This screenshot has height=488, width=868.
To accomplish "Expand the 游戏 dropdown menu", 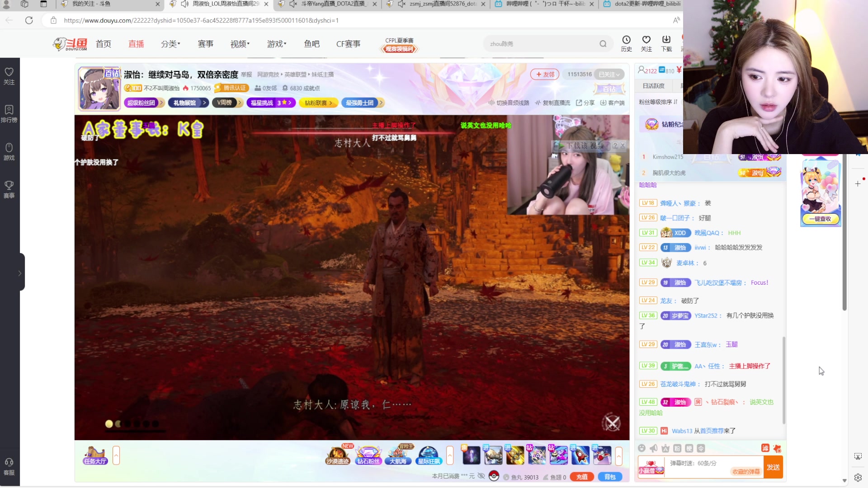I will pyautogui.click(x=277, y=44).
